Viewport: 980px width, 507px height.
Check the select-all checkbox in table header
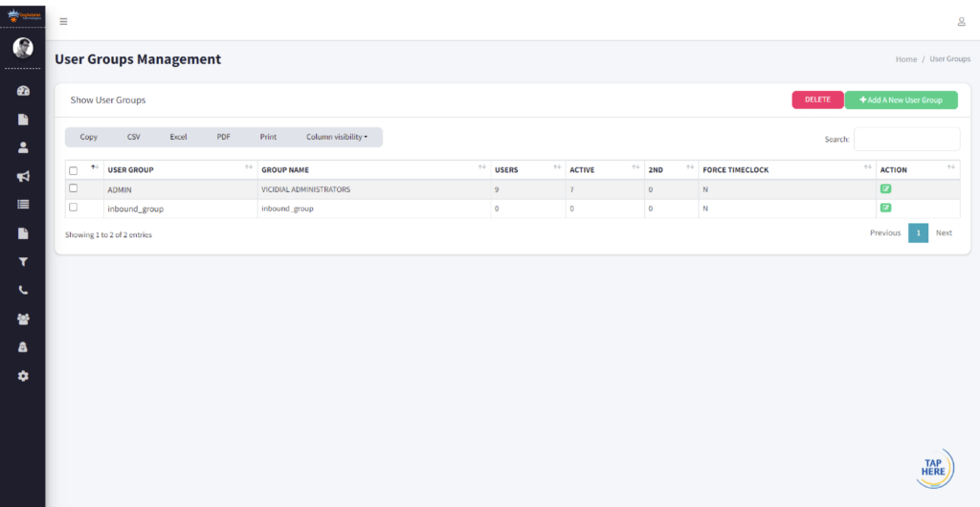pos(73,170)
